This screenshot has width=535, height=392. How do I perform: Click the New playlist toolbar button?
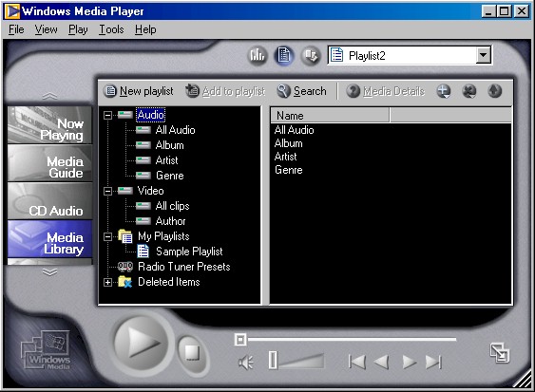tap(138, 91)
